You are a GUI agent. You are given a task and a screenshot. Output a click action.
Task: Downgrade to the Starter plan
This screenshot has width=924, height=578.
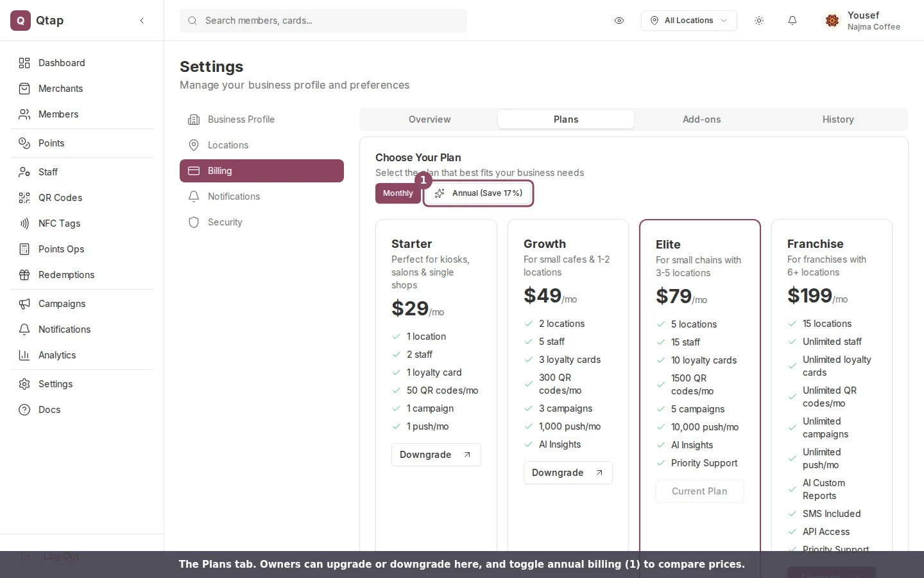click(x=436, y=455)
